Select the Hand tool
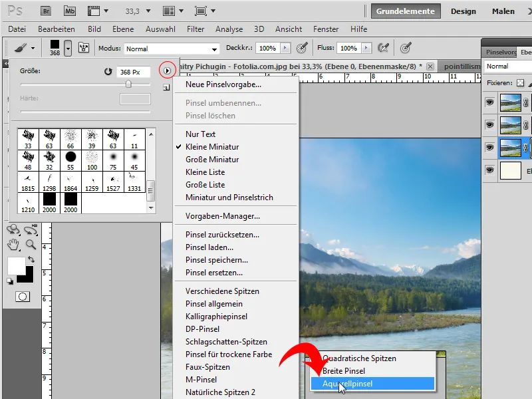Viewport: 532px width, 399px height. tap(13, 245)
